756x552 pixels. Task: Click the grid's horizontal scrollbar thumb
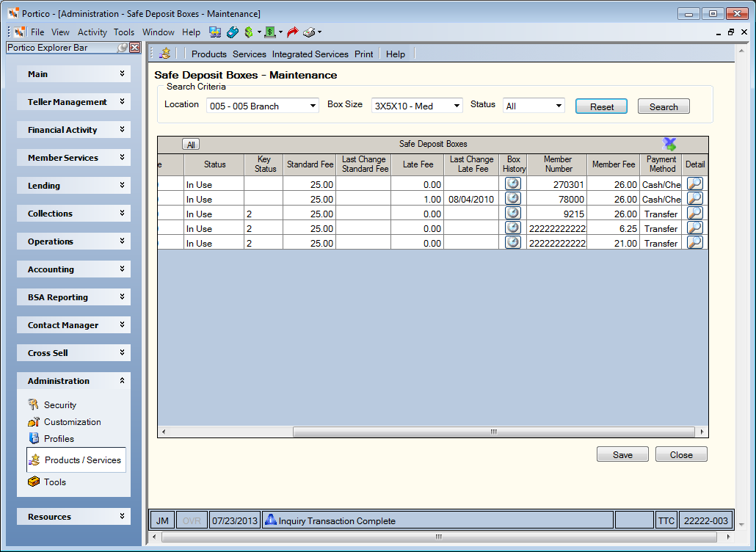(x=494, y=432)
